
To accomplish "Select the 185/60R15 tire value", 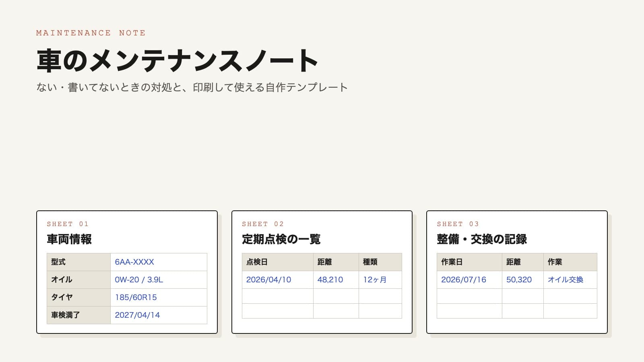I will (x=136, y=297).
